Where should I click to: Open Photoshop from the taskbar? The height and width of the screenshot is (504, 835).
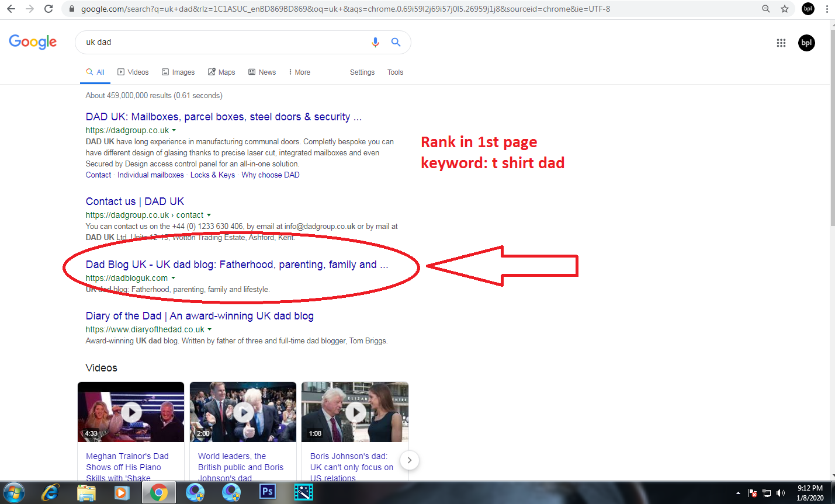click(267, 492)
